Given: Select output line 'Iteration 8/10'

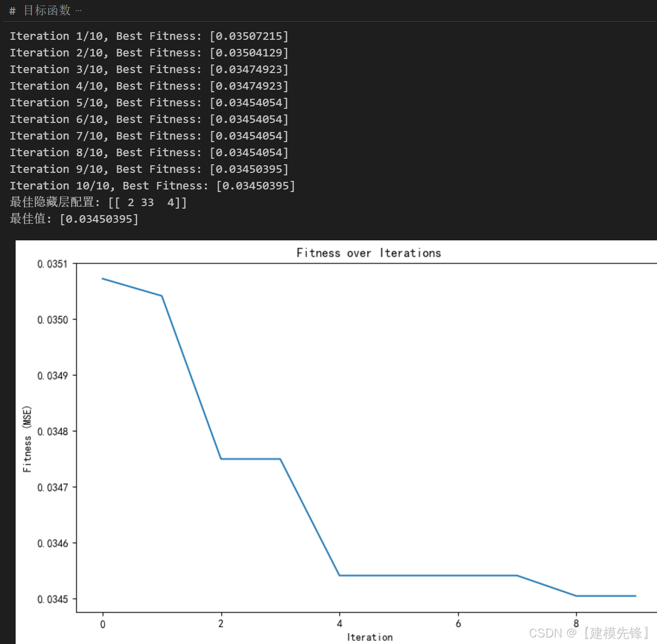Looking at the screenshot, I should click(x=149, y=153).
